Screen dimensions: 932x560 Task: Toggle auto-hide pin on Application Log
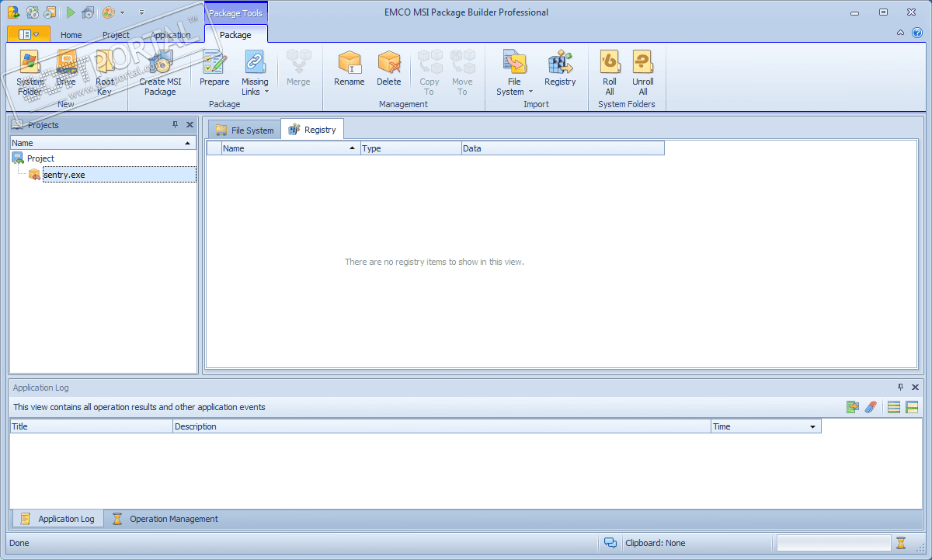click(901, 387)
